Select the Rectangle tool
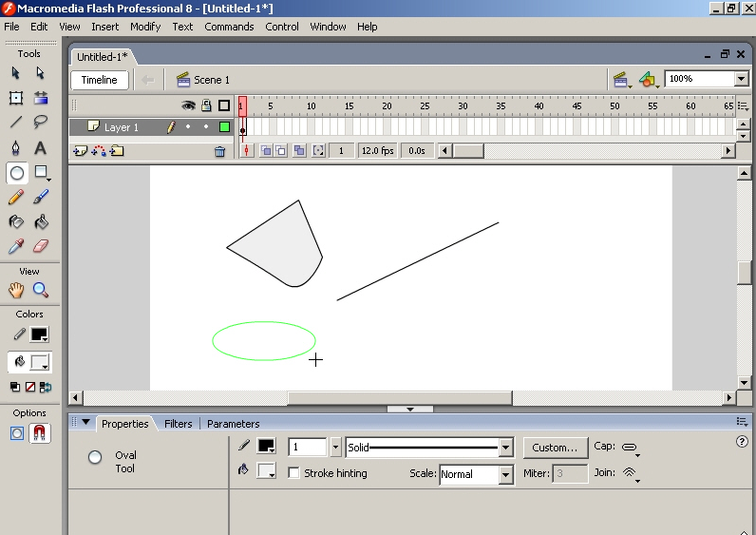The image size is (756, 535). click(42, 172)
